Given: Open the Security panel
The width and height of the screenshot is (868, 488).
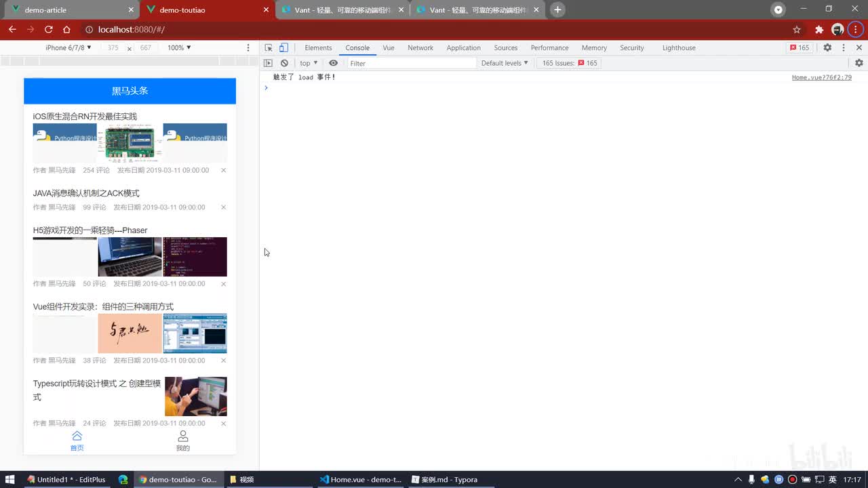Looking at the screenshot, I should (x=632, y=47).
